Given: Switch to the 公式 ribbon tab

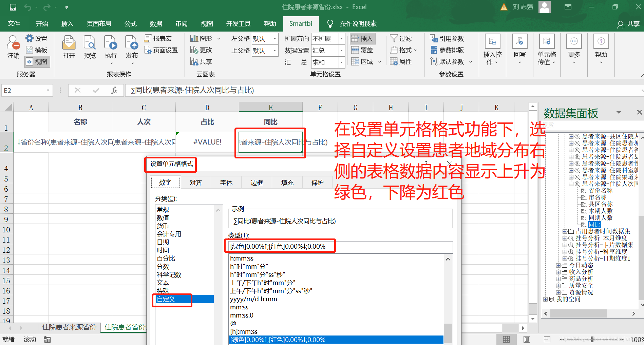Looking at the screenshot, I should tap(131, 24).
